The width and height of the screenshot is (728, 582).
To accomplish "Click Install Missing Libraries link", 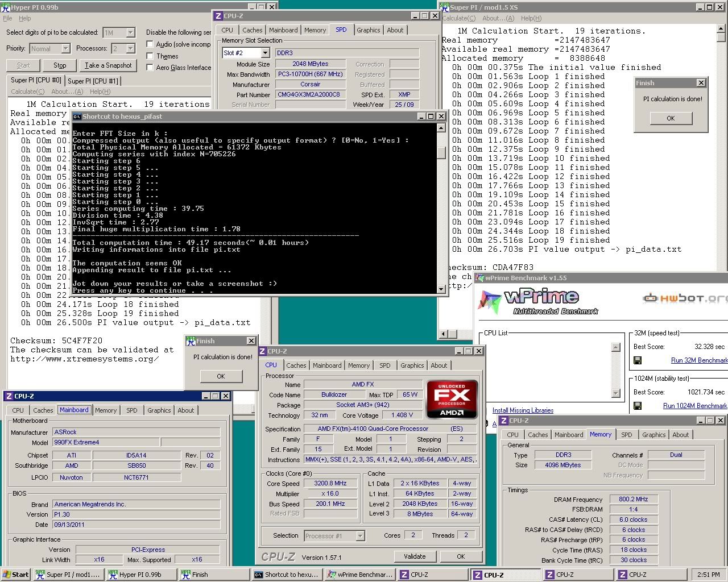I will coord(523,410).
